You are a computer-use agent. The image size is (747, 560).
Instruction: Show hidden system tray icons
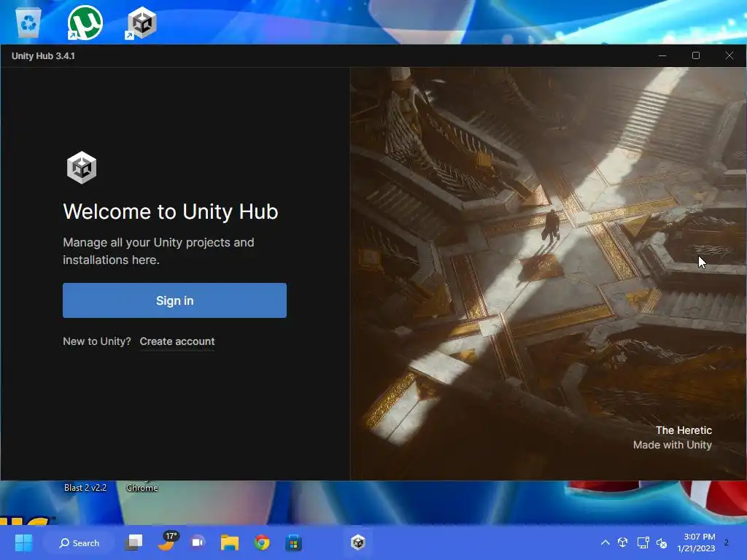605,542
